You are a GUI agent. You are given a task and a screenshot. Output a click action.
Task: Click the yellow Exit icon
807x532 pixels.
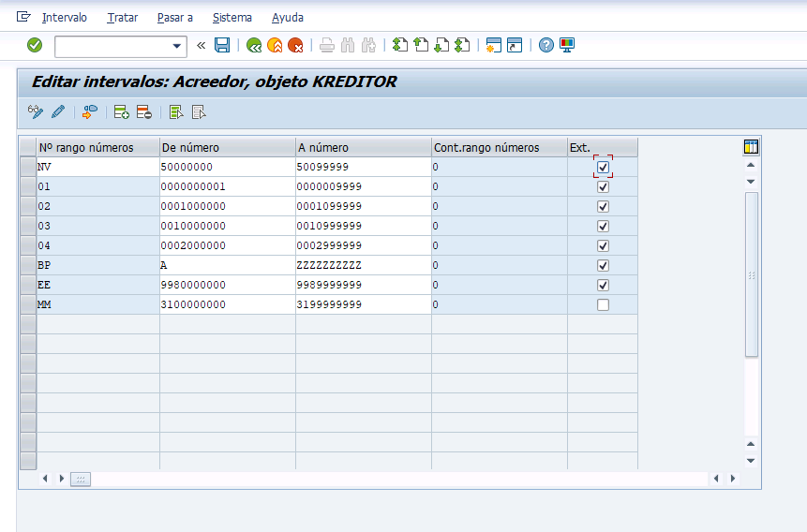tap(275, 45)
